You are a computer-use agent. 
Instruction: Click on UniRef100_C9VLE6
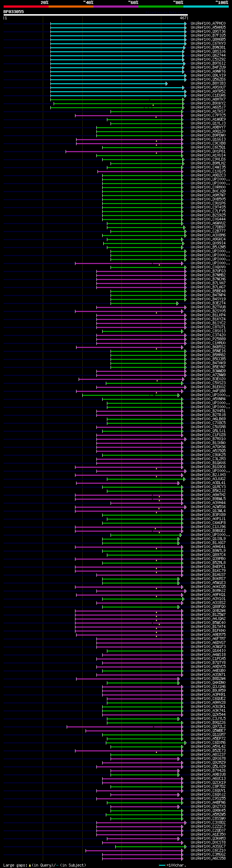point(208,159)
